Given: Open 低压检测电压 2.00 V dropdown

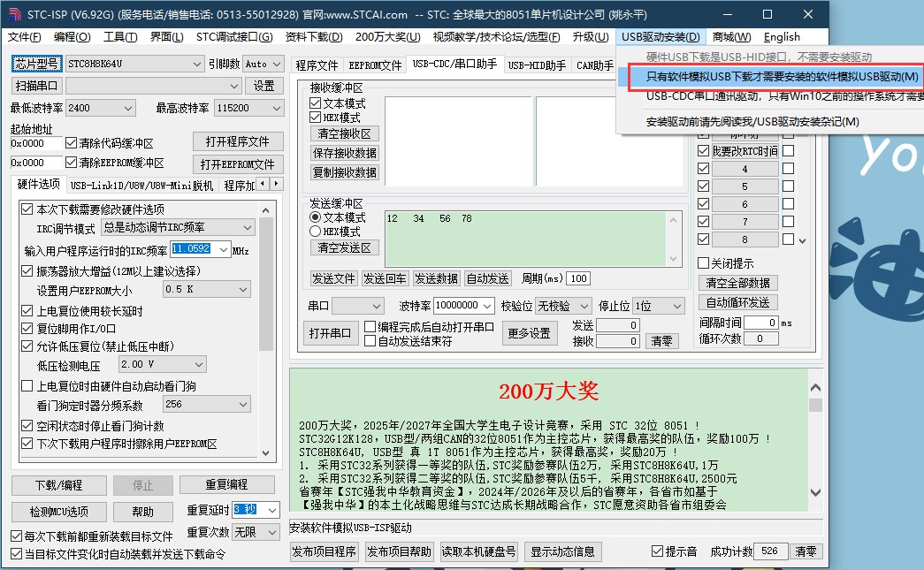Looking at the screenshot, I should coord(162,364).
